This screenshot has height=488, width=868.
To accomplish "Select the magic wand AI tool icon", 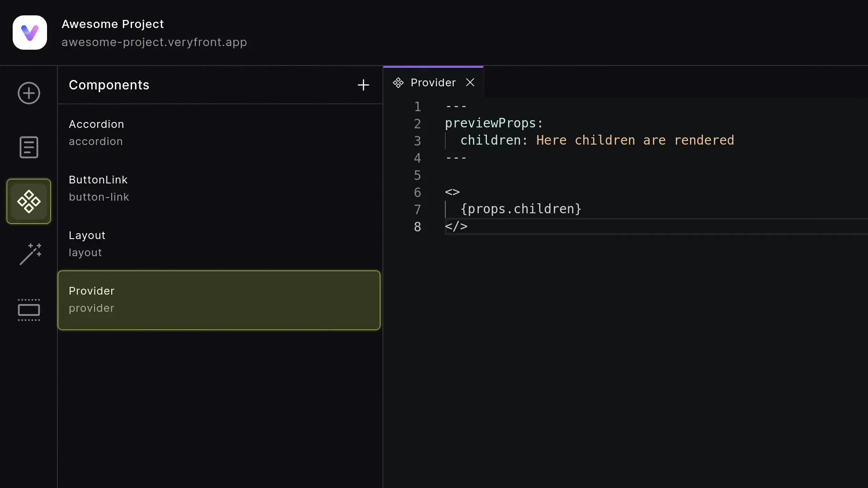I will [x=29, y=254].
